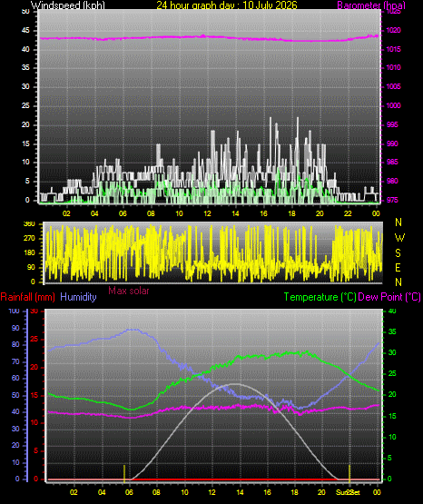Viewport: 423px width, 504px height.
Task: Click the '24 hour graph day : 10 July 2026' title
Action: 227,5
